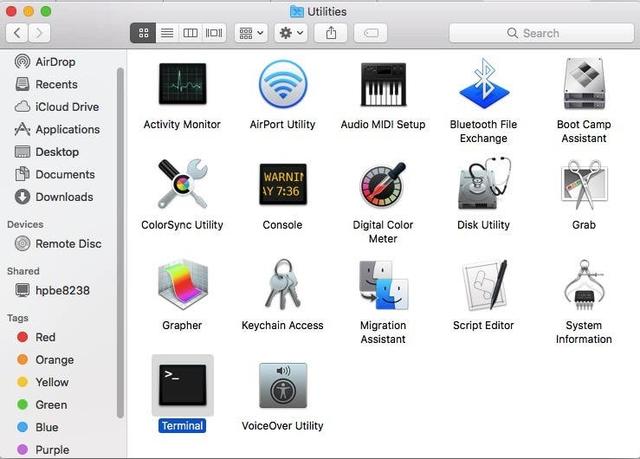This screenshot has height=459, width=640.
Task: Open the item arrangement dropdown
Action: (250, 33)
